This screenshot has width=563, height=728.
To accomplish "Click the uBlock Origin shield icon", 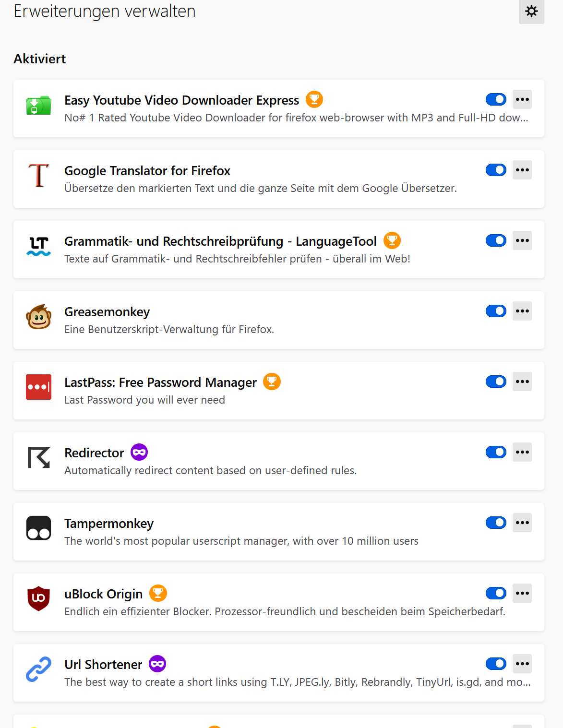I will [38, 598].
